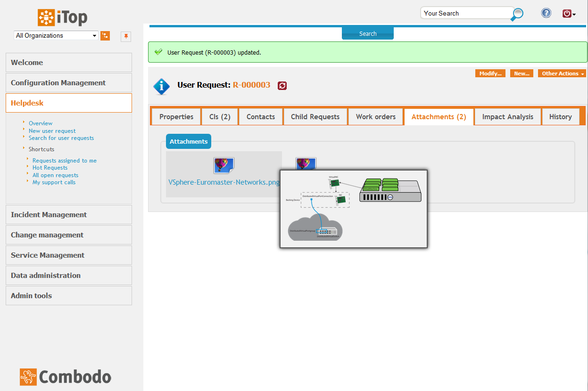Click the Attachments section header label
This screenshot has width=588, height=391.
pyautogui.click(x=189, y=141)
